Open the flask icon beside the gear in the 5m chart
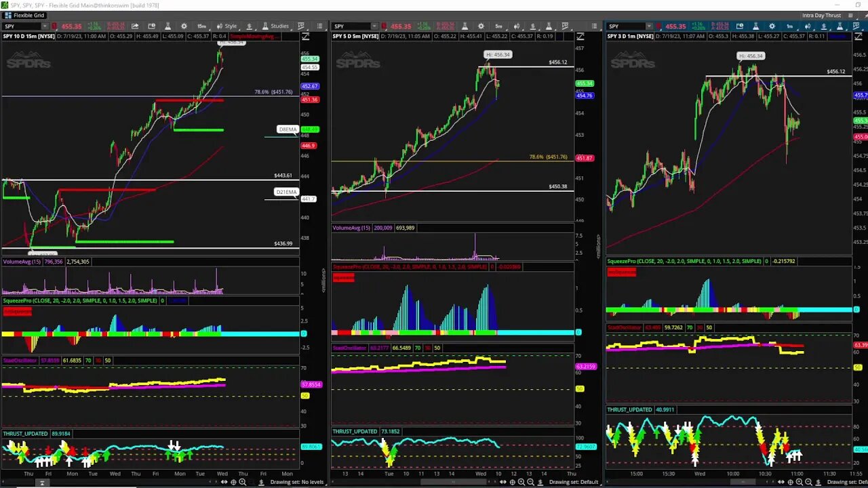868x488 pixels. pyautogui.click(x=465, y=26)
